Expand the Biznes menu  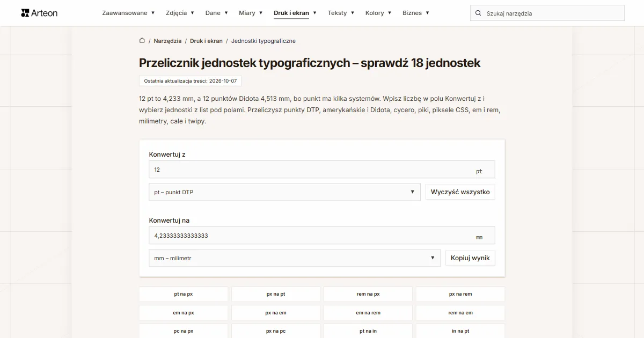click(x=416, y=13)
